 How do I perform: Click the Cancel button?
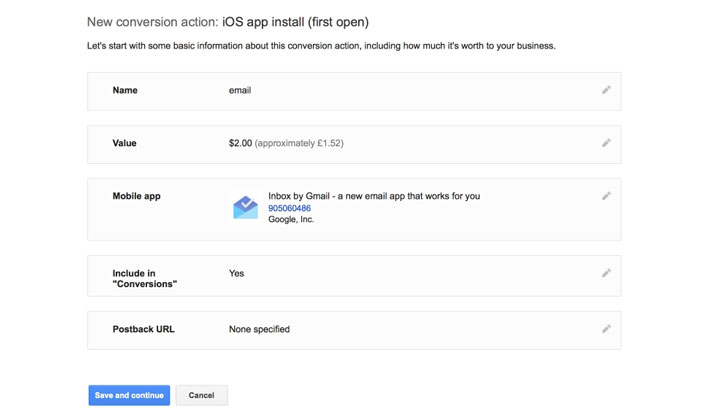pyautogui.click(x=201, y=395)
